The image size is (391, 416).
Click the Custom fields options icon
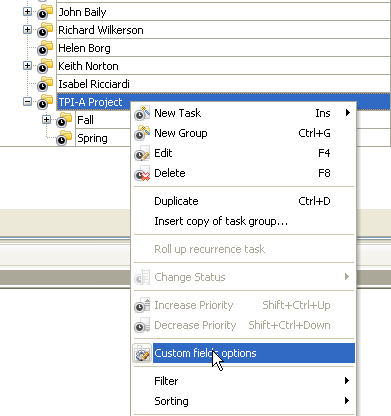tap(142, 353)
